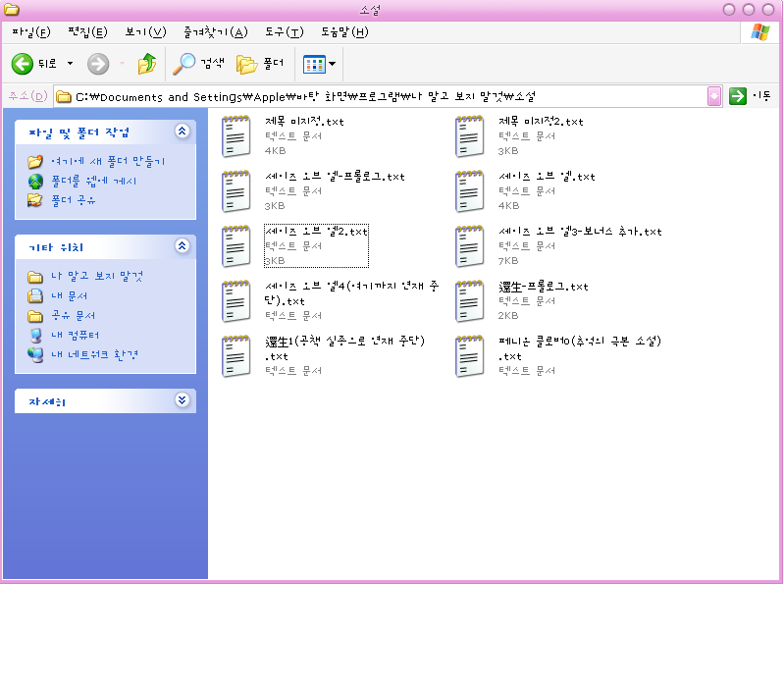784x687 pixels.
Task: Expand the address bar dropdown
Action: point(714,96)
